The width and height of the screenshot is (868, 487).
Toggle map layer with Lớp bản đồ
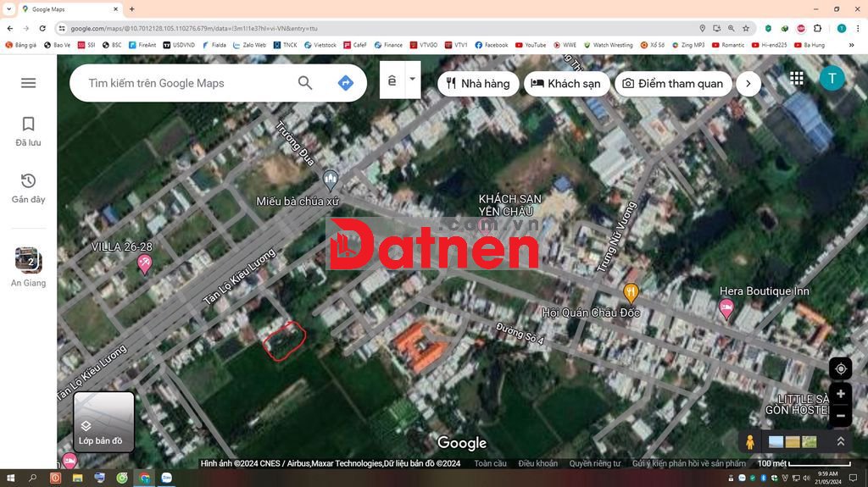103,421
